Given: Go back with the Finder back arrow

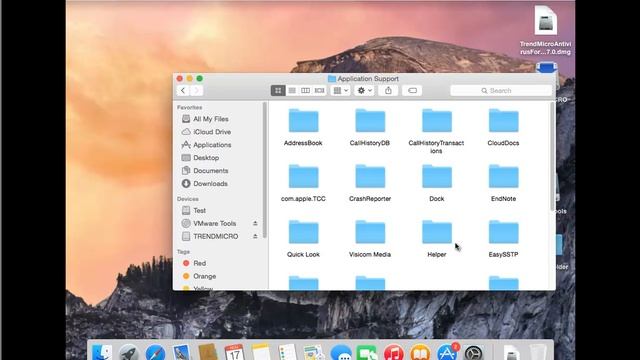Looking at the screenshot, I should 183,91.
